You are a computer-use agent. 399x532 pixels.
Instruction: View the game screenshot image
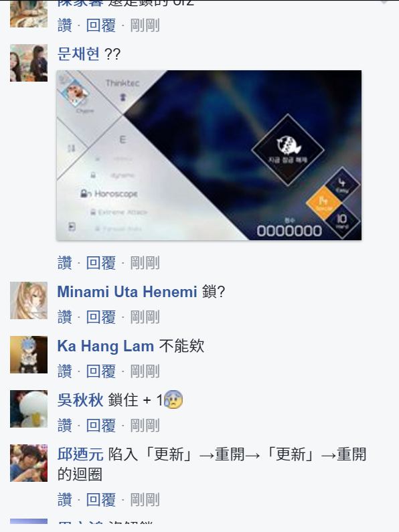[x=209, y=155]
